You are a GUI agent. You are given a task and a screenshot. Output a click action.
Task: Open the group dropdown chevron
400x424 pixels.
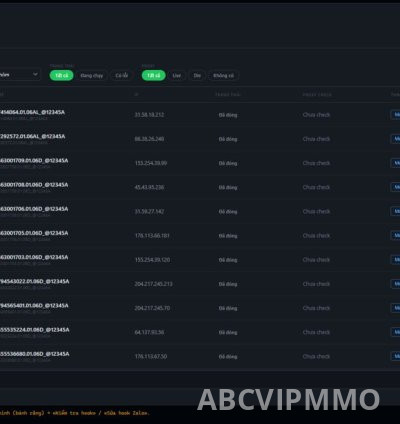point(35,74)
